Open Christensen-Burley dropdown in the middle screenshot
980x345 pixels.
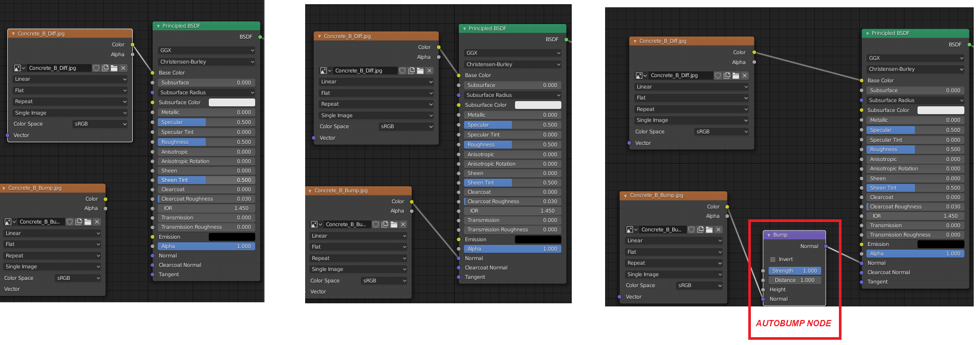coord(513,65)
